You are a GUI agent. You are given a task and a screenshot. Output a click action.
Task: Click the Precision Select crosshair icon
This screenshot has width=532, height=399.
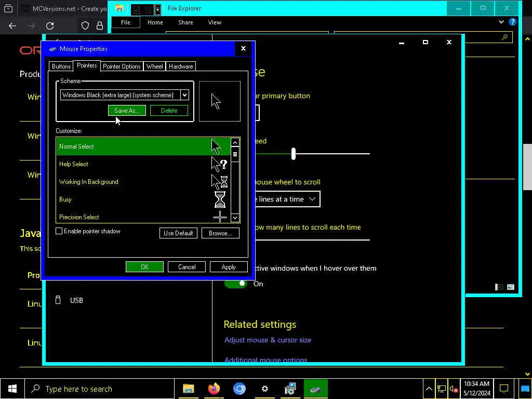(220, 217)
